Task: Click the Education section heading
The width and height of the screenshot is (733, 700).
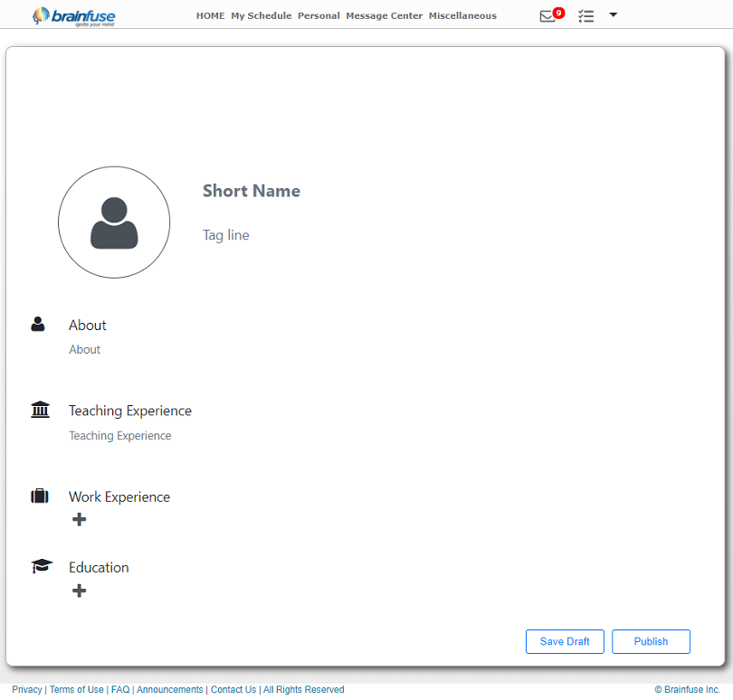Action: 99,567
